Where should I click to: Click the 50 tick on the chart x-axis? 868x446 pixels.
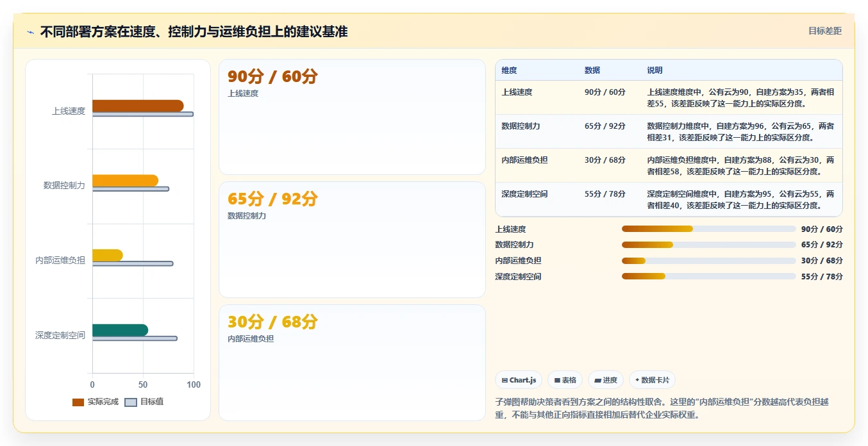(143, 385)
